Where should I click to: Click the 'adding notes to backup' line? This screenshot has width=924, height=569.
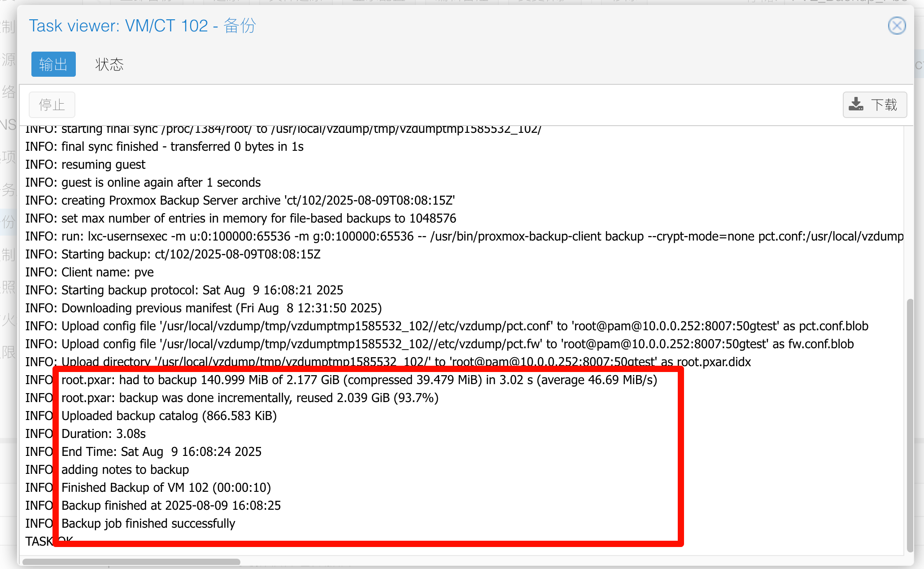click(125, 469)
